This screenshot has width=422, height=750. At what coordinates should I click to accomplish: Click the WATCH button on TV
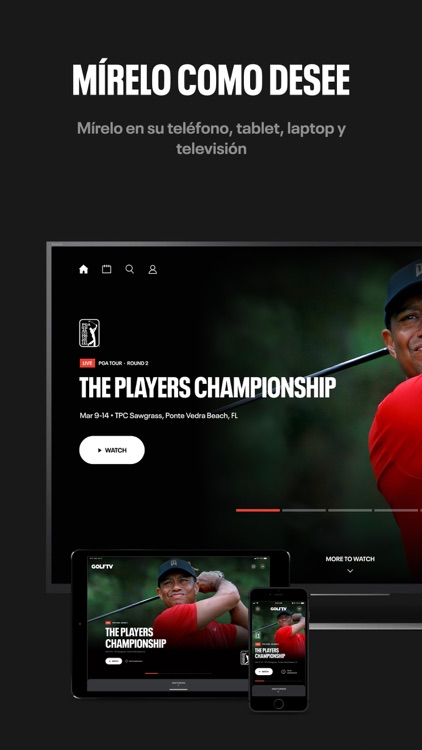(x=112, y=450)
